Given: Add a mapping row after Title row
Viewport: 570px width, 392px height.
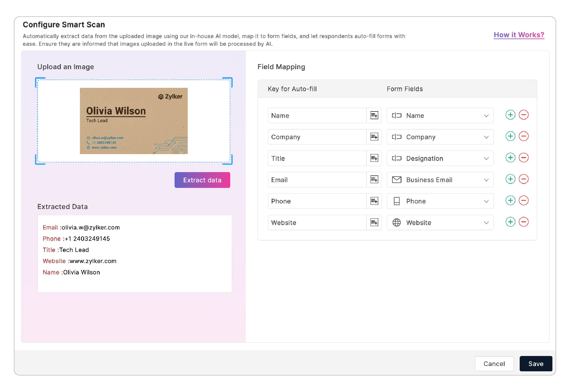Looking at the screenshot, I should 510,158.
